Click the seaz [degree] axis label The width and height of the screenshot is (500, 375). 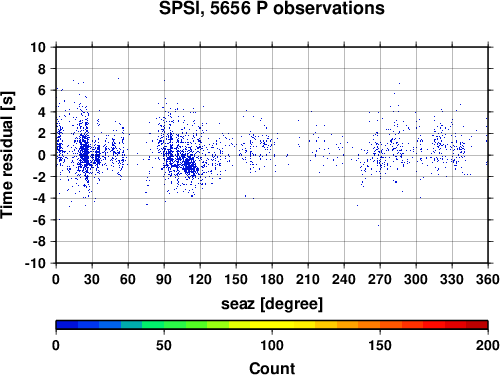pos(272,304)
